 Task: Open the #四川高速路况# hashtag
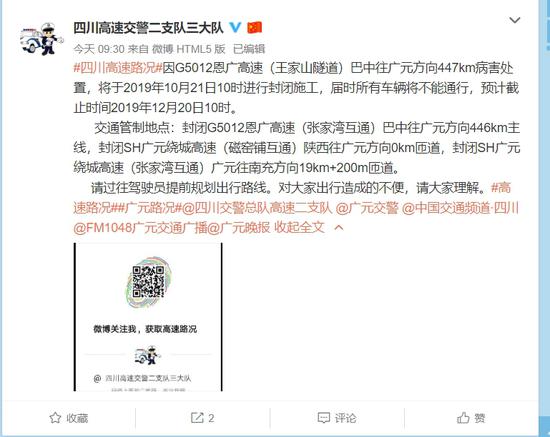(x=118, y=68)
